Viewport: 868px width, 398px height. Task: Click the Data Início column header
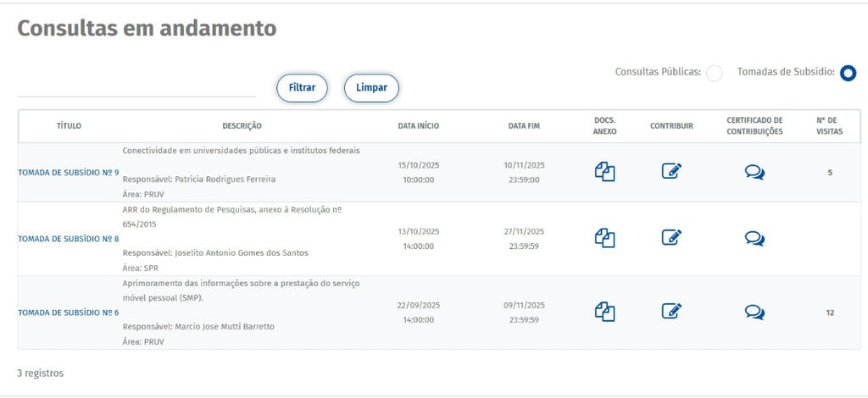(419, 126)
